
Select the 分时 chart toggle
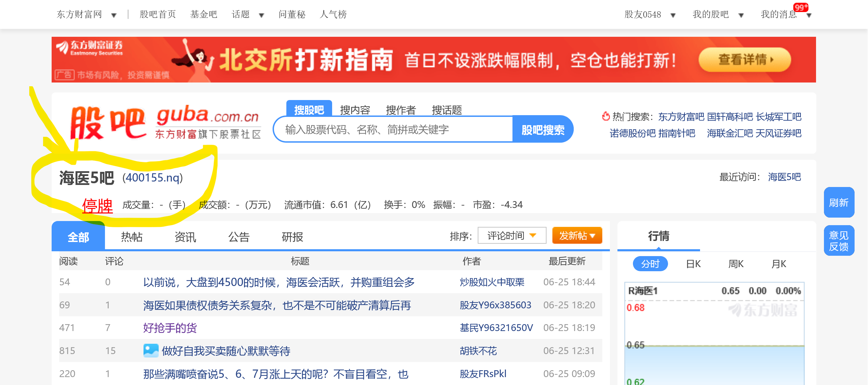tap(650, 264)
